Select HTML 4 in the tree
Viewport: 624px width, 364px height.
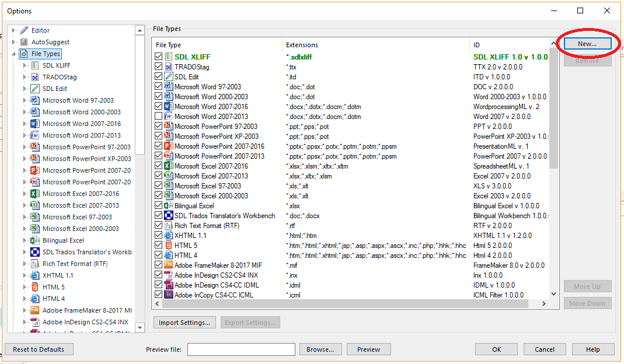point(54,299)
